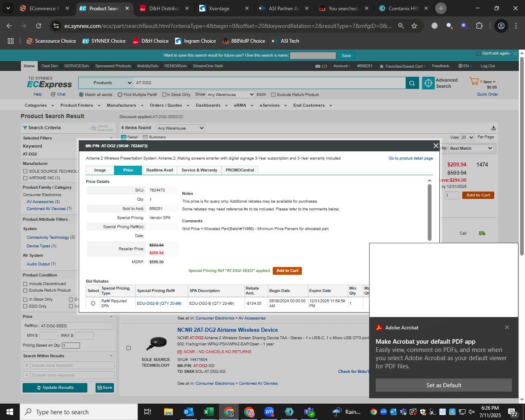Viewport: 525px width, 420px height.
Task: Switch to the Realtime Avail tab
Action: click(160, 170)
